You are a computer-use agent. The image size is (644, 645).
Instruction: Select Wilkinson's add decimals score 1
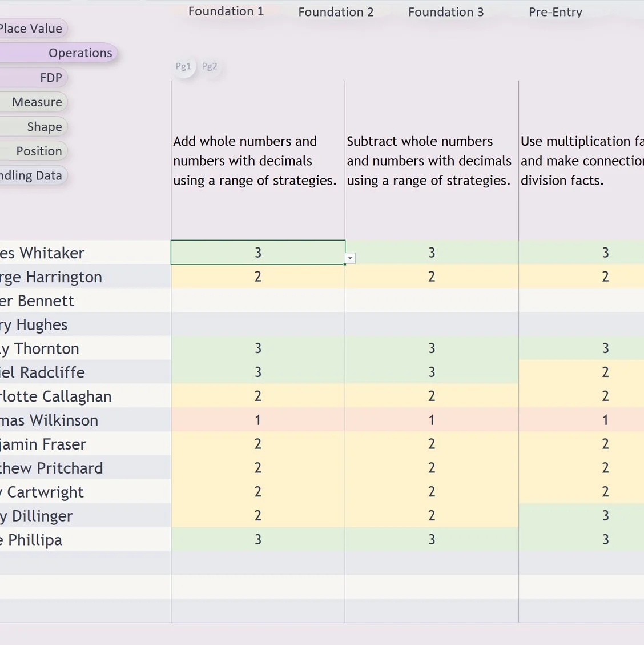257,419
